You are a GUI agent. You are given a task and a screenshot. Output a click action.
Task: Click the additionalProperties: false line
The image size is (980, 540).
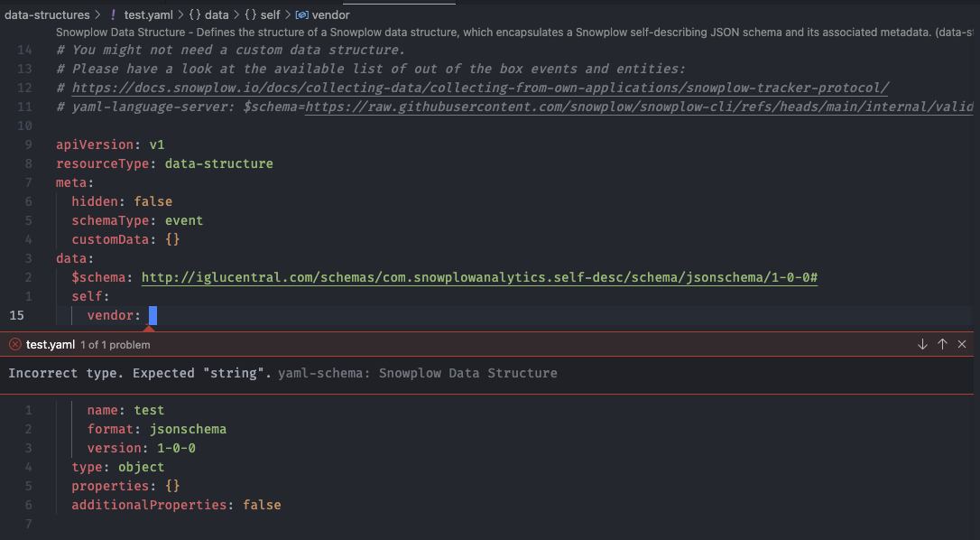point(176,505)
